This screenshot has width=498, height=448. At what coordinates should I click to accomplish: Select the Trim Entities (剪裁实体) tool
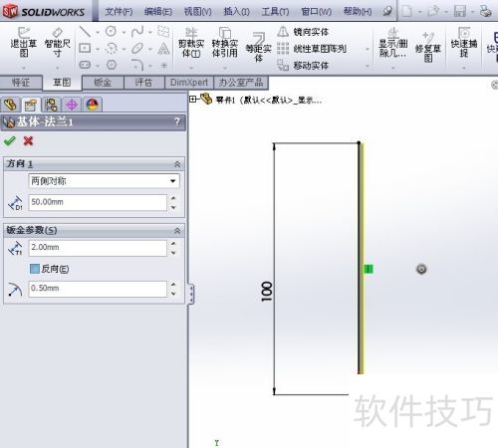click(191, 43)
